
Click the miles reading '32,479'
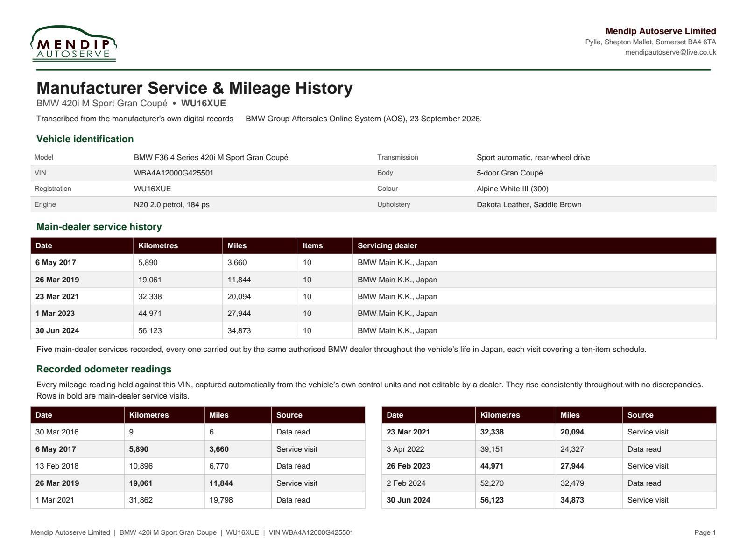572,483
